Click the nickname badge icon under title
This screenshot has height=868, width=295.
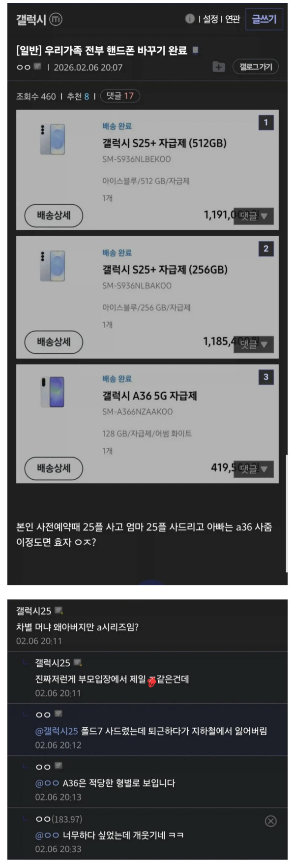pos(38,67)
